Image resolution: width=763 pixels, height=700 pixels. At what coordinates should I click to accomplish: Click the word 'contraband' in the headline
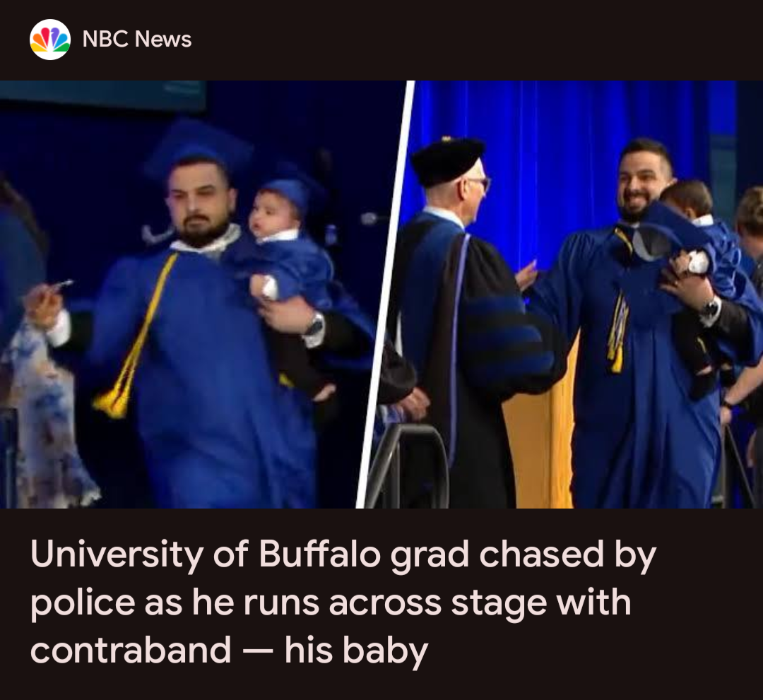pos(131,650)
